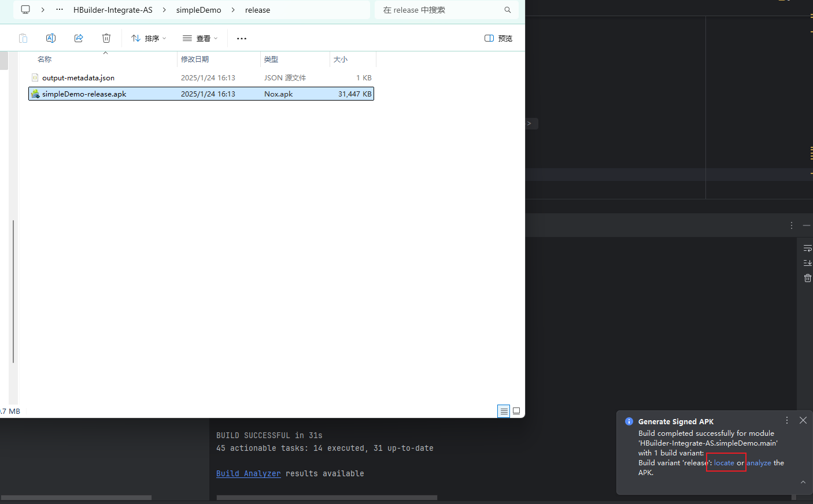Open notification more options menu
Screen dimensions: 813x504
click(787, 420)
